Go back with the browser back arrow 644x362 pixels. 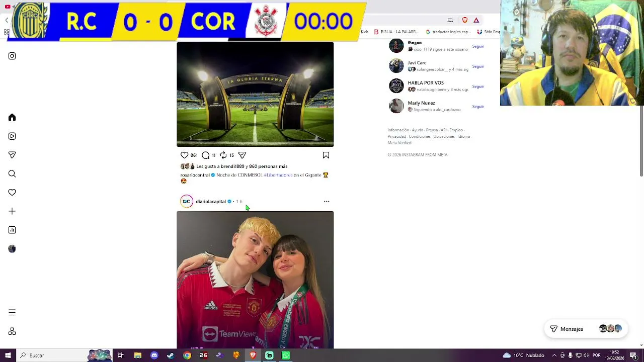coord(7,20)
